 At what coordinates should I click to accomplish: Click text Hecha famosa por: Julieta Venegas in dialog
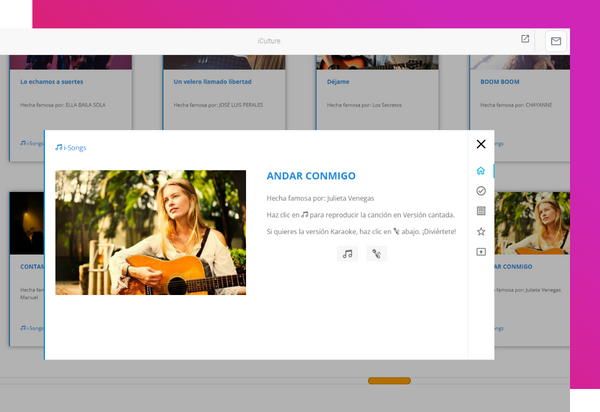(320, 198)
